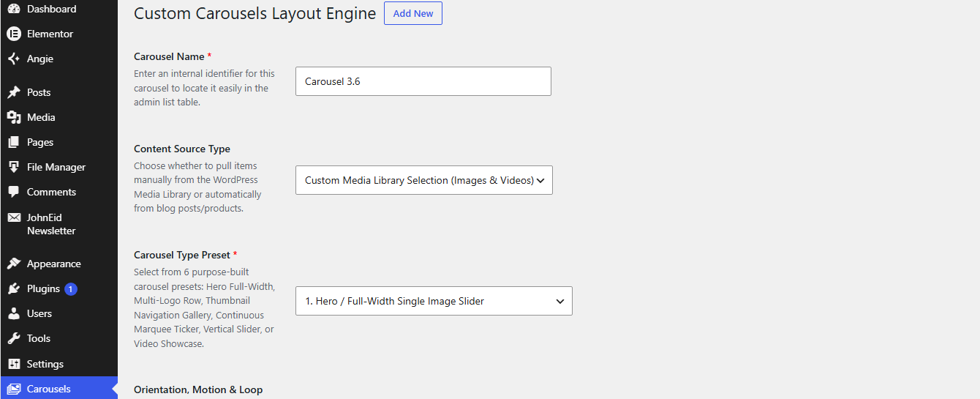This screenshot has width=980, height=399.
Task: Open the Elementor menu item
Action: coord(59,34)
